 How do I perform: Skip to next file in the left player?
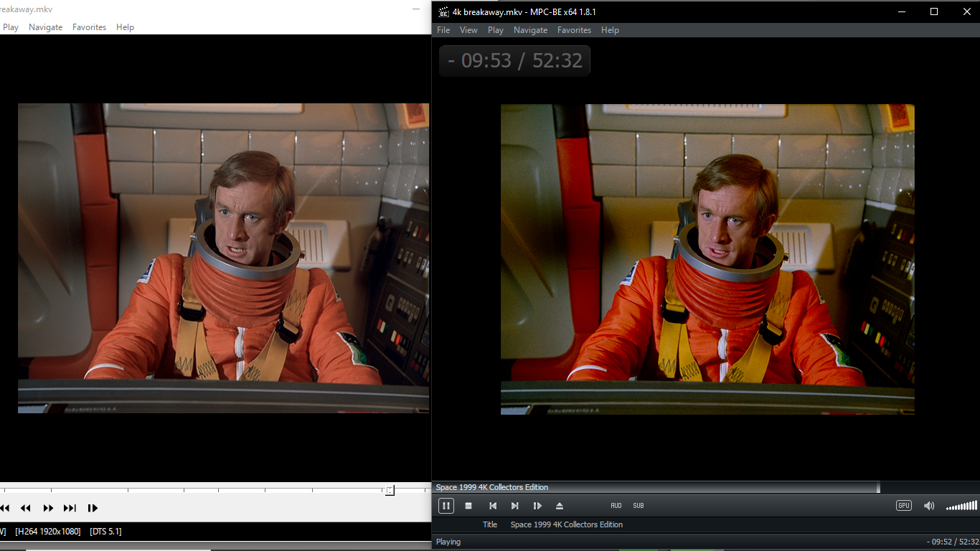coord(70,508)
